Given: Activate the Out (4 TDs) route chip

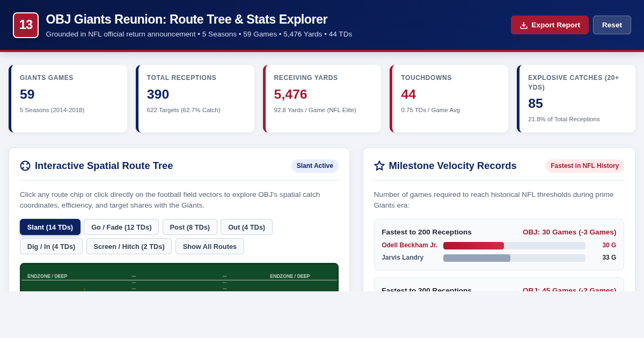Looking at the screenshot, I should tap(246, 227).
